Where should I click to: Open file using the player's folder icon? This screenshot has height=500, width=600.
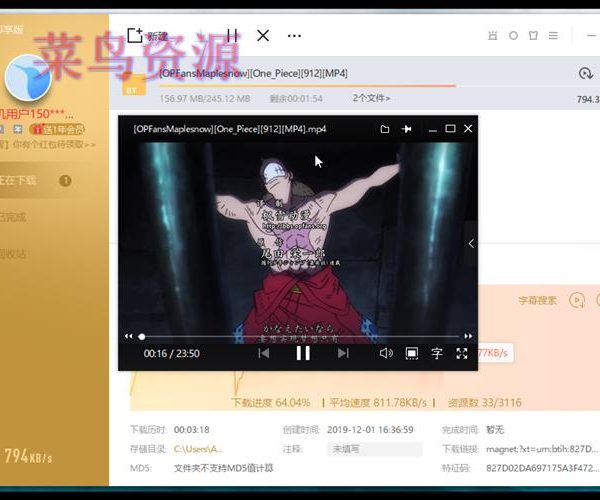[384, 129]
